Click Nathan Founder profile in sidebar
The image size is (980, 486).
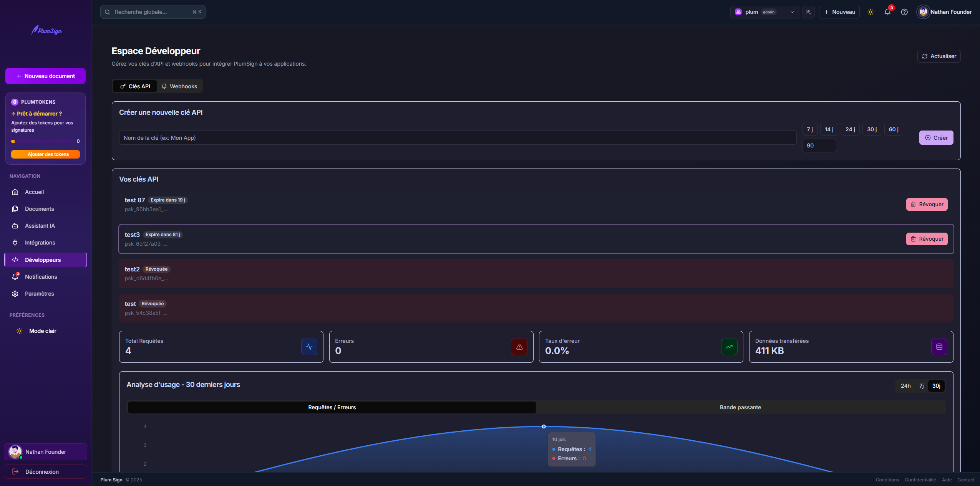pyautogui.click(x=45, y=452)
